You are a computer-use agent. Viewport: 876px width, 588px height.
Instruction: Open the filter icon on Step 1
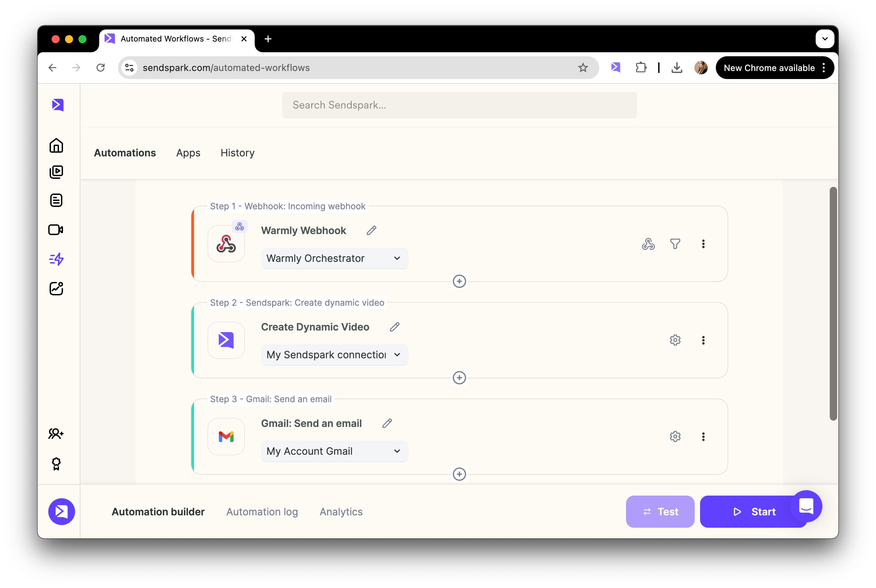pos(675,244)
